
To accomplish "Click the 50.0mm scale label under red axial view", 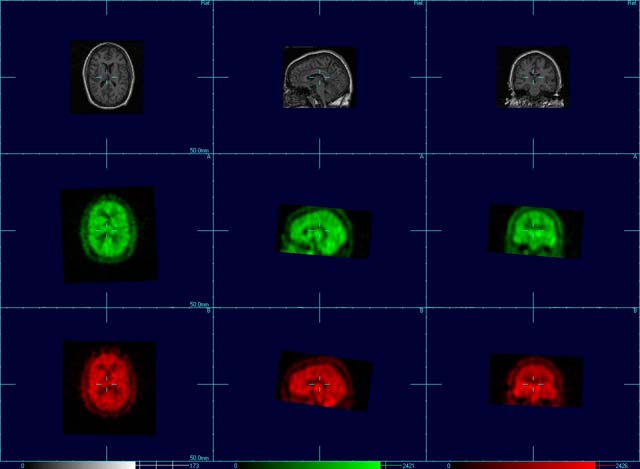I will click(199, 458).
